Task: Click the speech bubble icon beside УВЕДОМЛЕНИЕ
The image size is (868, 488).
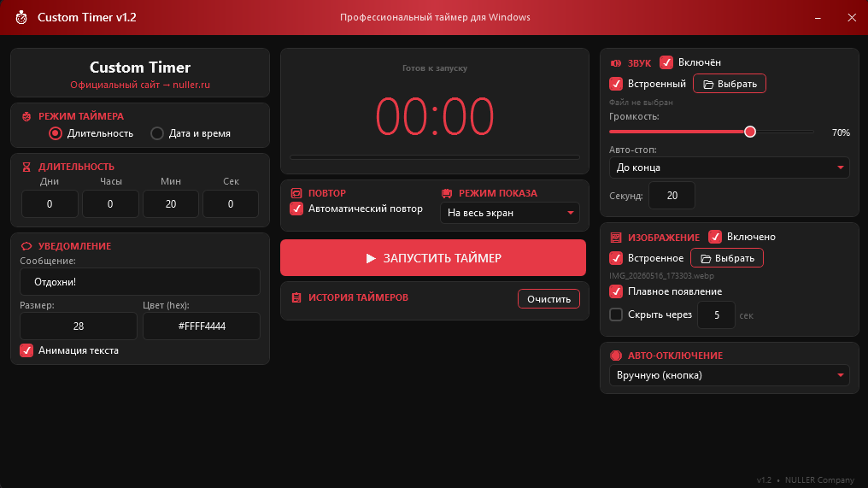Action: 26,246
